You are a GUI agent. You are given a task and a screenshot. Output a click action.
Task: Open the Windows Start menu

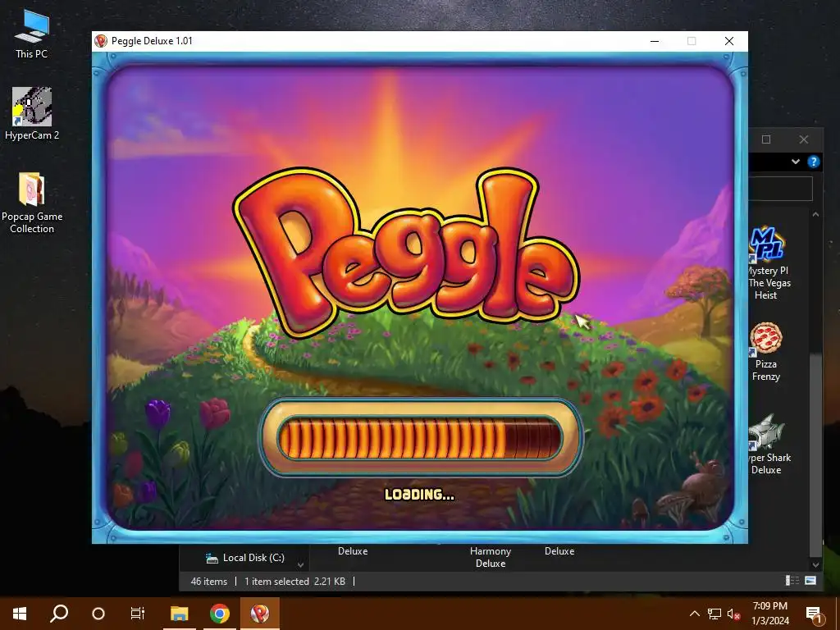[x=20, y=614]
